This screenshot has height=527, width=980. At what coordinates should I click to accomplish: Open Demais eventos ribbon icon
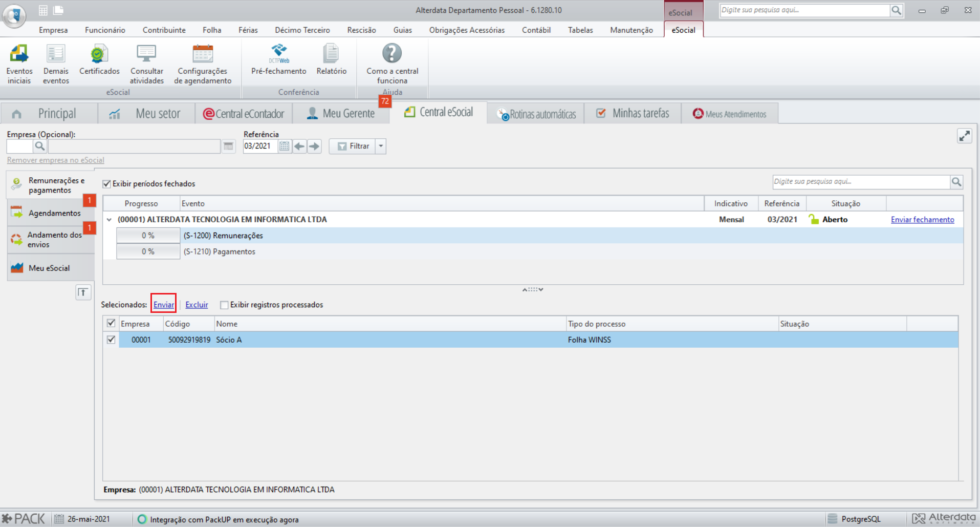(x=56, y=64)
